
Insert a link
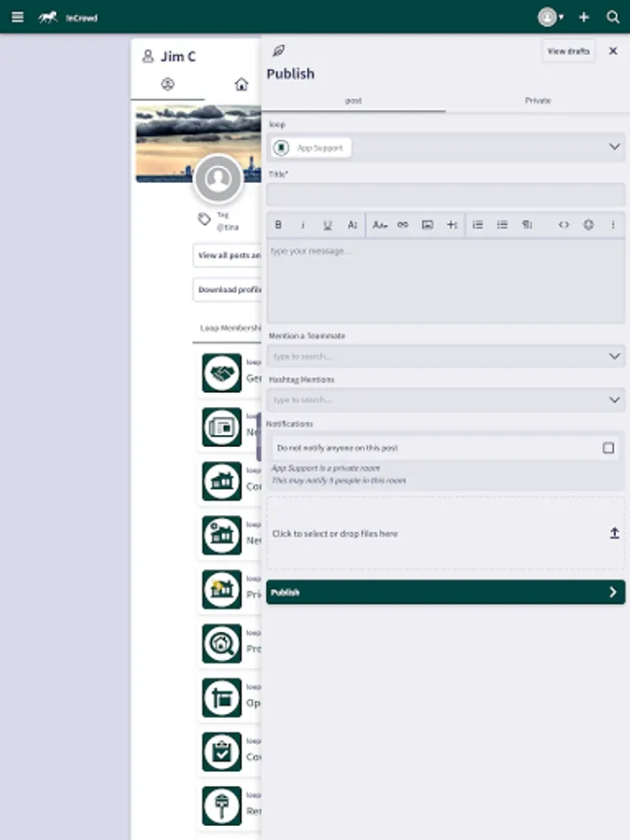(403, 225)
